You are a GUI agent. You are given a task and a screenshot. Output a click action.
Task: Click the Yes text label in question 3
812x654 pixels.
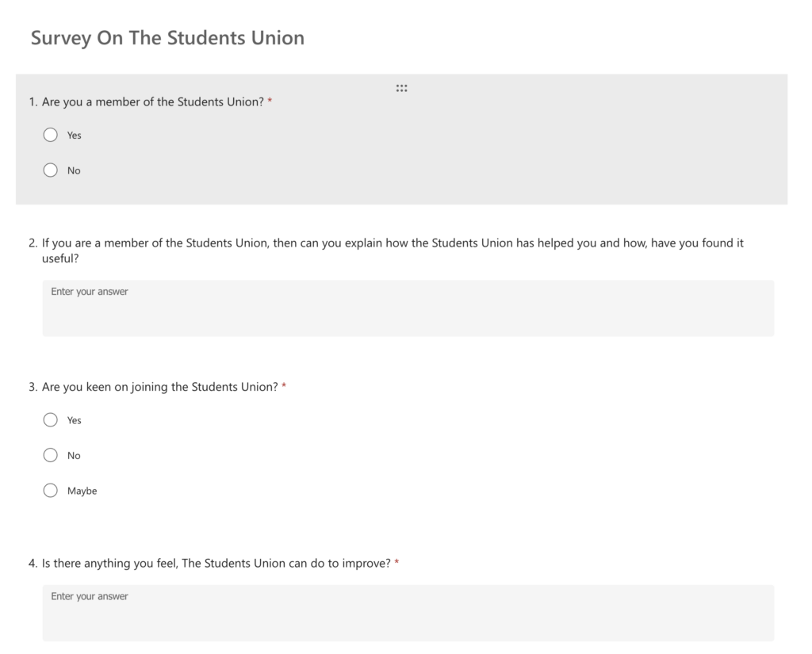click(x=74, y=420)
